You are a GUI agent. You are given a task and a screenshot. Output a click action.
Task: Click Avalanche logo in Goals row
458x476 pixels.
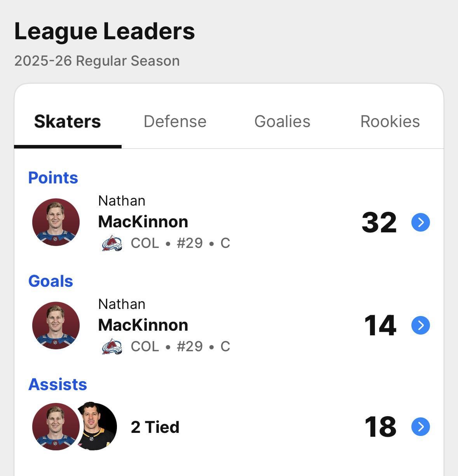[112, 346]
